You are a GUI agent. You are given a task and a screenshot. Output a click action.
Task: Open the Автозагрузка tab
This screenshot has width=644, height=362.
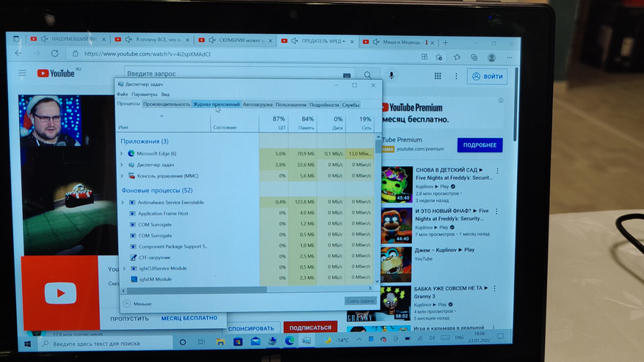258,104
